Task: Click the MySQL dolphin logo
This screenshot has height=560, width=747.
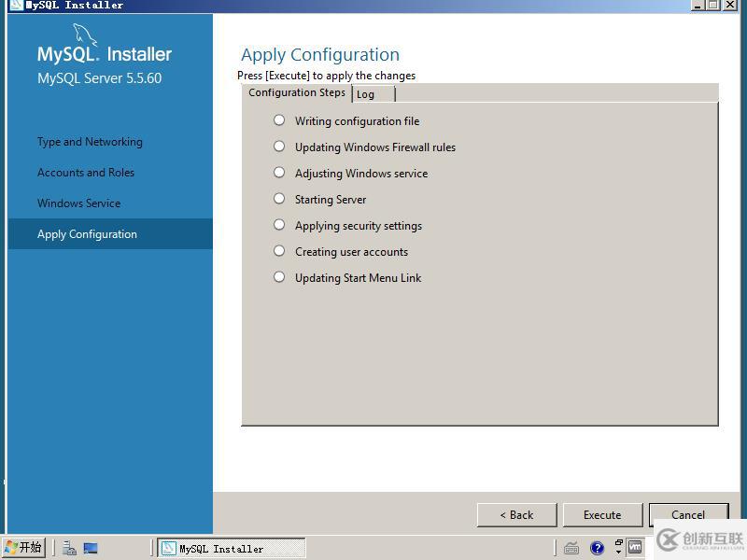Action: [85, 35]
